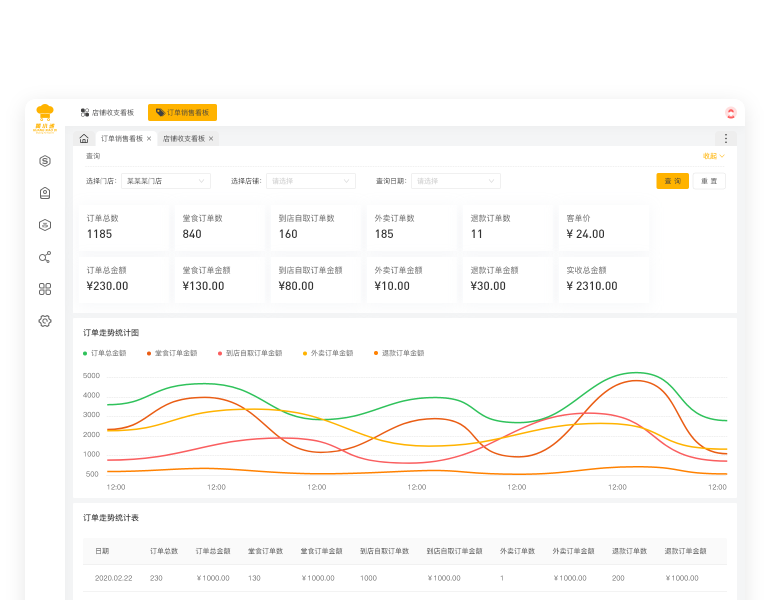This screenshot has height=600, width=770.
Task: Click the home icon tab
Action: pos(84,139)
